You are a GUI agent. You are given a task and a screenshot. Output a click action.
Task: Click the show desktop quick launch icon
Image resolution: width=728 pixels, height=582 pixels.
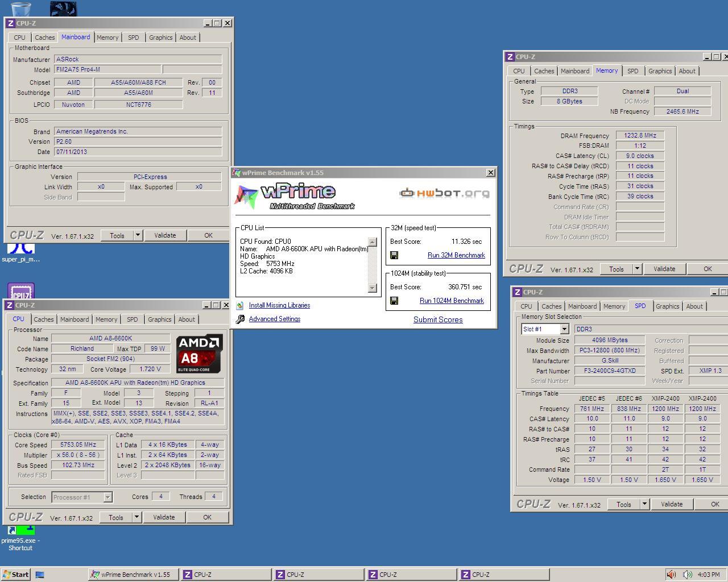[x=40, y=575]
